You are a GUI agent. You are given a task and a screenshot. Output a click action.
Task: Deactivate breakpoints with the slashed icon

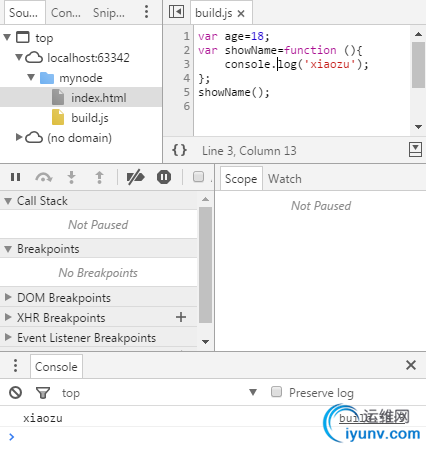coord(135,177)
